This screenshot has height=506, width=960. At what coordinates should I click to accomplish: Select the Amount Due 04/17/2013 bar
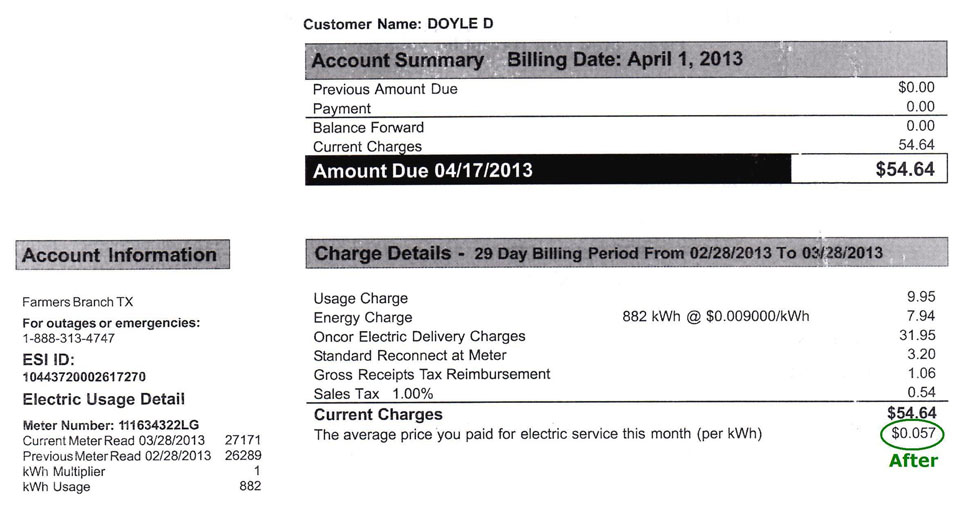click(548, 170)
